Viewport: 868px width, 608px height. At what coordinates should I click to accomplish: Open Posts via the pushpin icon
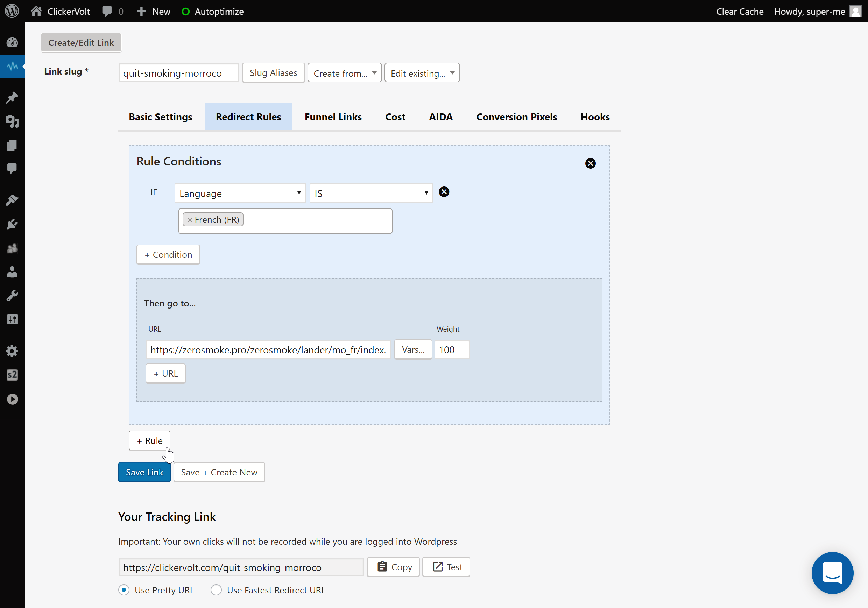pos(13,98)
